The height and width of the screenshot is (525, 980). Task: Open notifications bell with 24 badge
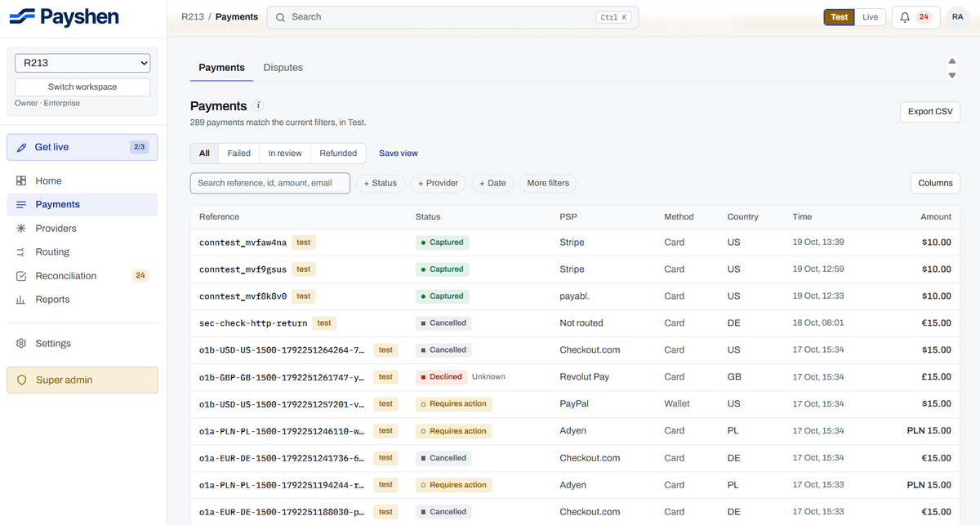[x=915, y=17]
